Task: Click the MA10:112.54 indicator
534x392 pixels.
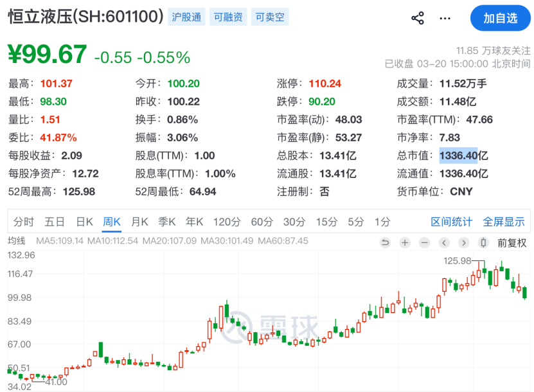Action: 112,241
